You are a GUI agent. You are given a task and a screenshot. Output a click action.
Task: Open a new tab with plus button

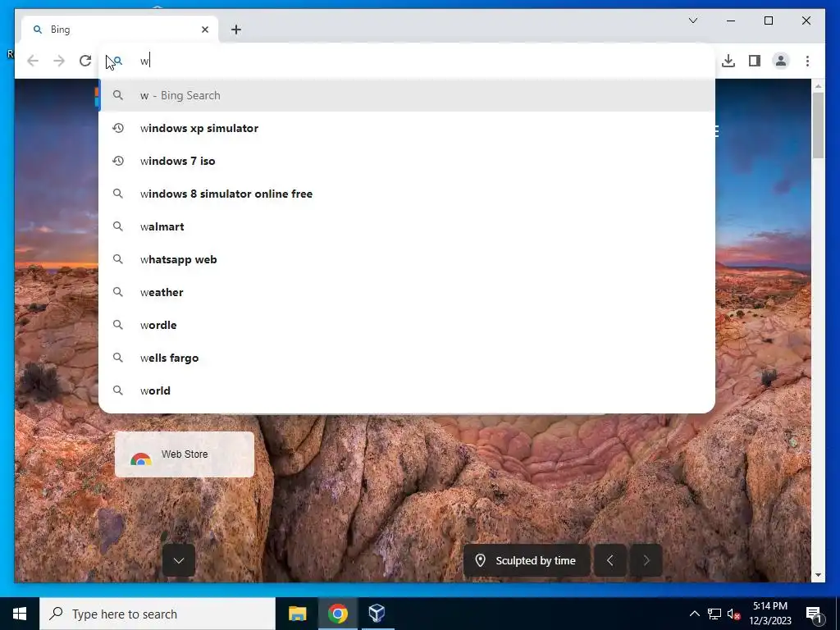(x=235, y=30)
